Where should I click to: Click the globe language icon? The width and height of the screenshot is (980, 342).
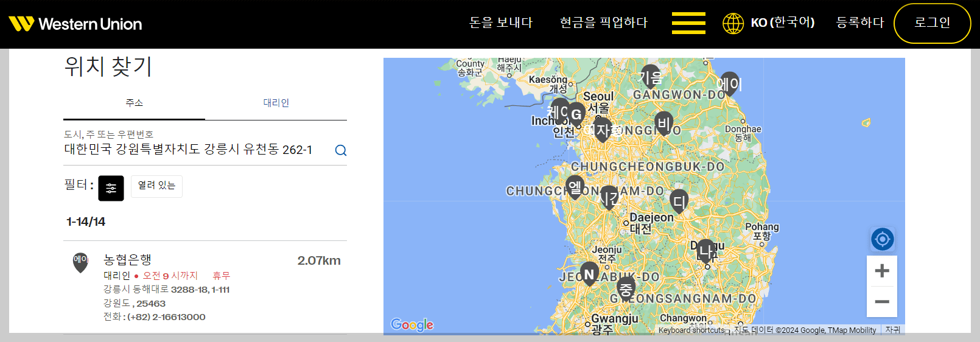tap(733, 23)
